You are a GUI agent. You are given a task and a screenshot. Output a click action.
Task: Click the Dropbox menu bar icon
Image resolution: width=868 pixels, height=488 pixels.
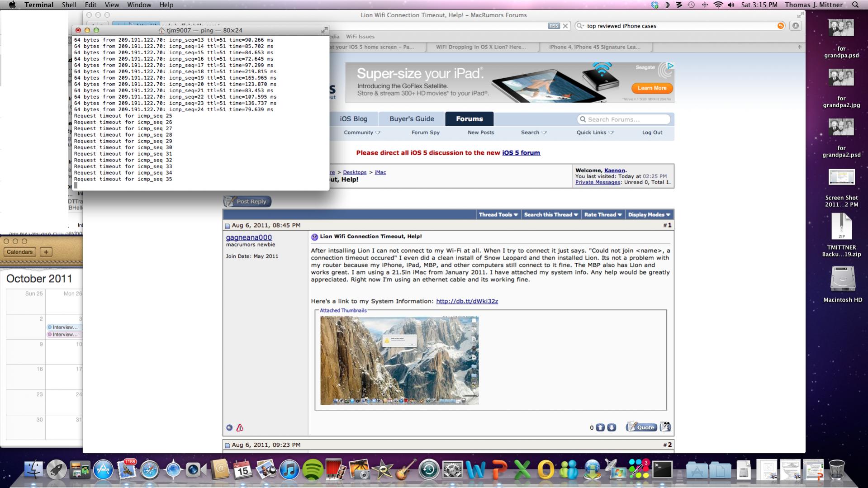click(655, 5)
